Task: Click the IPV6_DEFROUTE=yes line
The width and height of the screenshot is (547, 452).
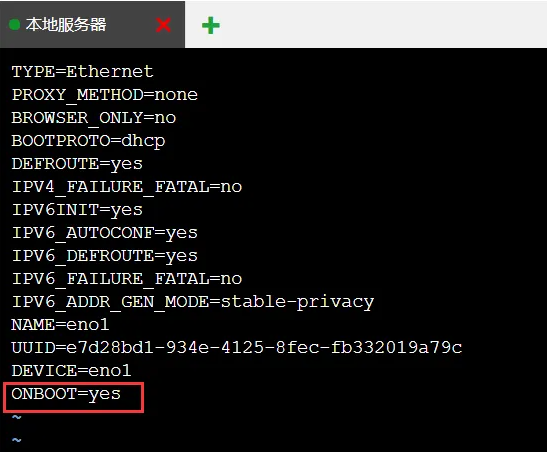Action: (x=105, y=256)
